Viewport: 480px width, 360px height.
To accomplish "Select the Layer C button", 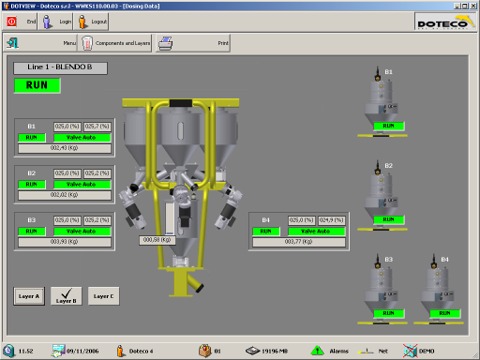I will click(103, 296).
